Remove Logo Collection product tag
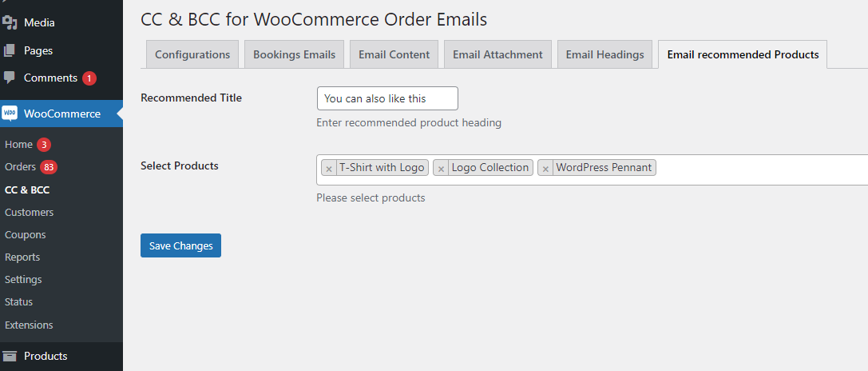868x371 pixels. click(x=441, y=169)
